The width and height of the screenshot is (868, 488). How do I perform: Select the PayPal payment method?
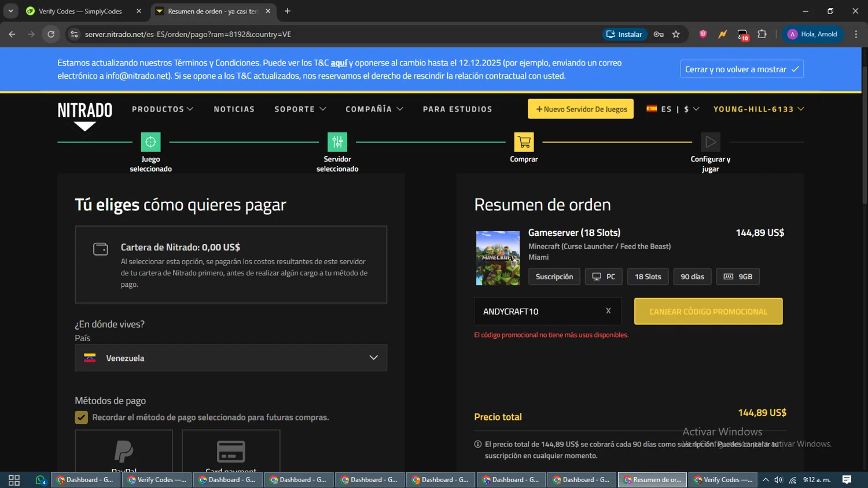[x=124, y=451]
